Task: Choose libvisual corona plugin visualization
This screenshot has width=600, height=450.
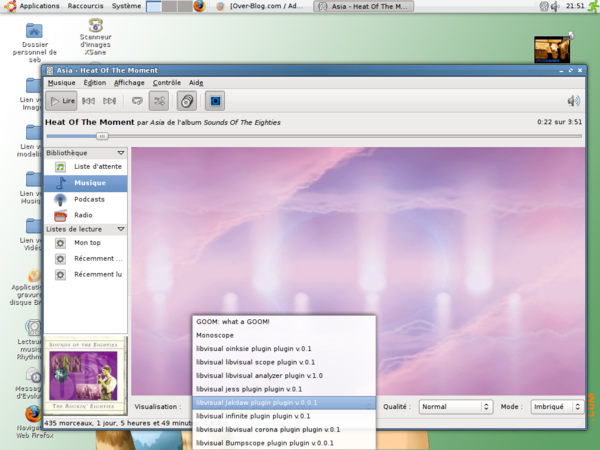Action: point(284,430)
